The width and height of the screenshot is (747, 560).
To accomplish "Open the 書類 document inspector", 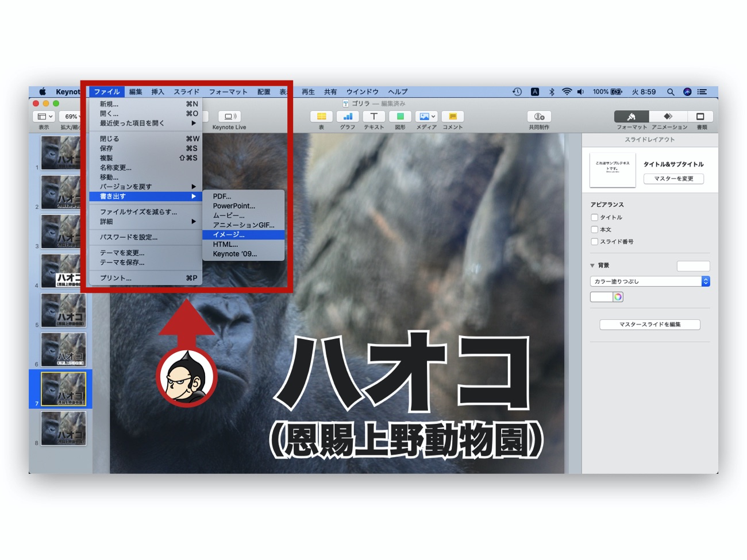I will [x=700, y=117].
